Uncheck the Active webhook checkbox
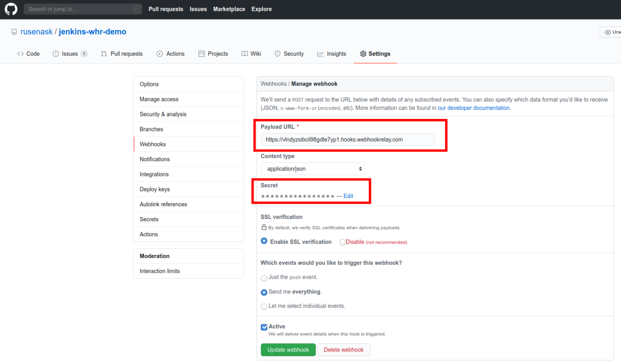The width and height of the screenshot is (621, 364). [264, 327]
